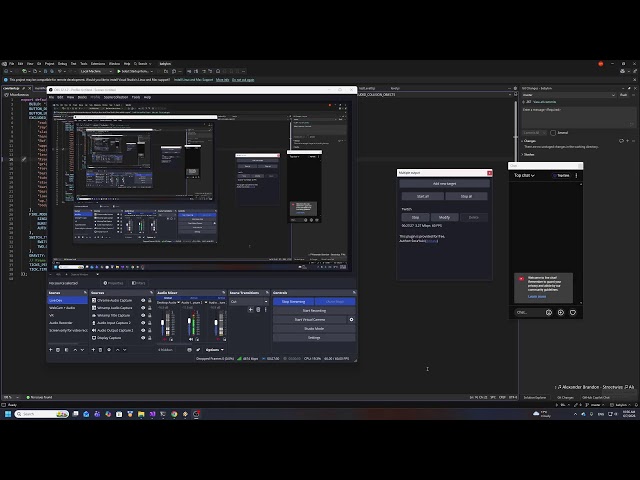Viewport: 640px width, 480px height.
Task: Open OBS Studio icon in Windows taskbar
Action: pyautogui.click(x=196, y=414)
